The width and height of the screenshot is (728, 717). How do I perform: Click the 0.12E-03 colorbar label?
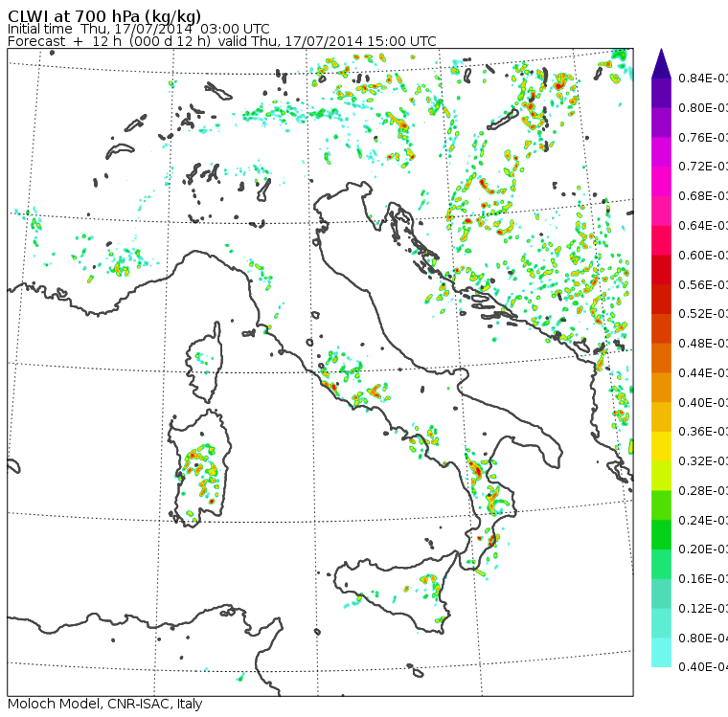coord(703,609)
